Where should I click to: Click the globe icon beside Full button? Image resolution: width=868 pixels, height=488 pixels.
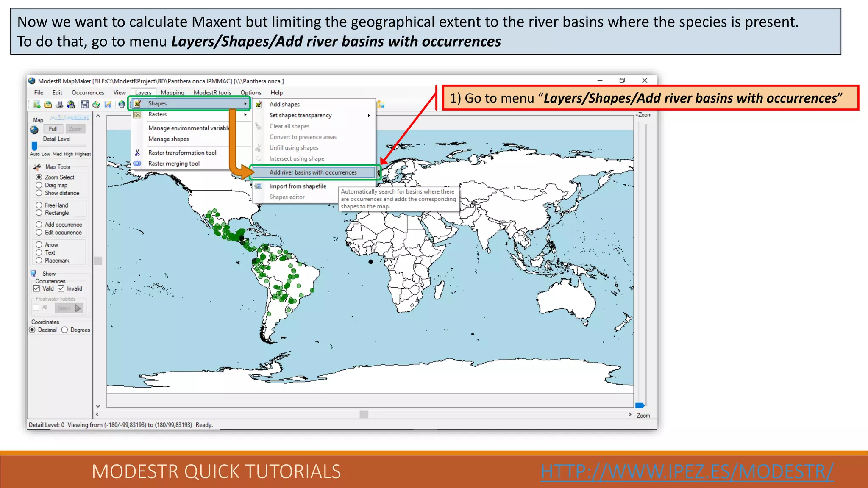coord(34,130)
